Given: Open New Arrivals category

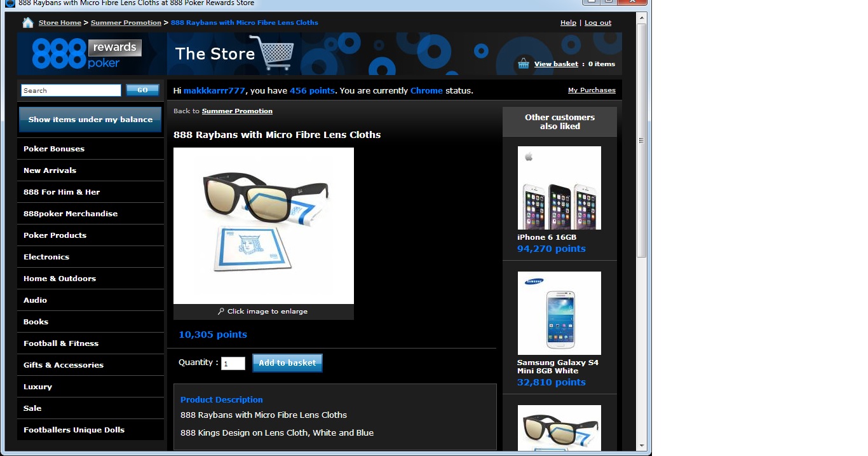Looking at the screenshot, I should pos(90,170).
